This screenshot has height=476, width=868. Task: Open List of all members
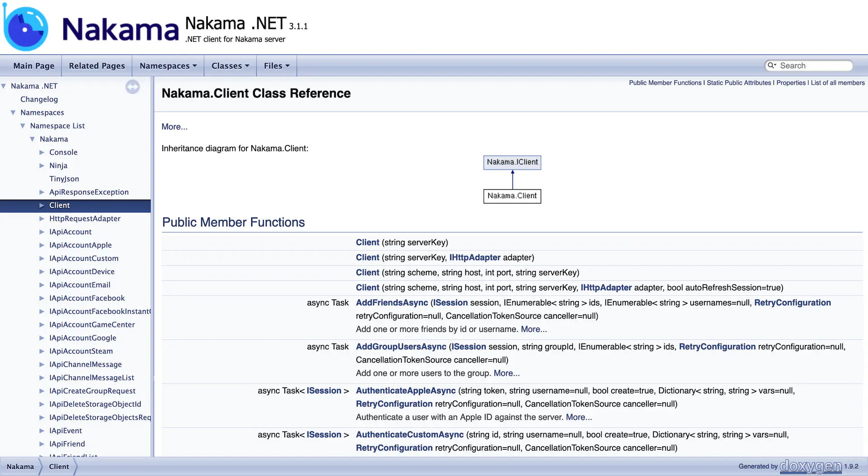[838, 83]
